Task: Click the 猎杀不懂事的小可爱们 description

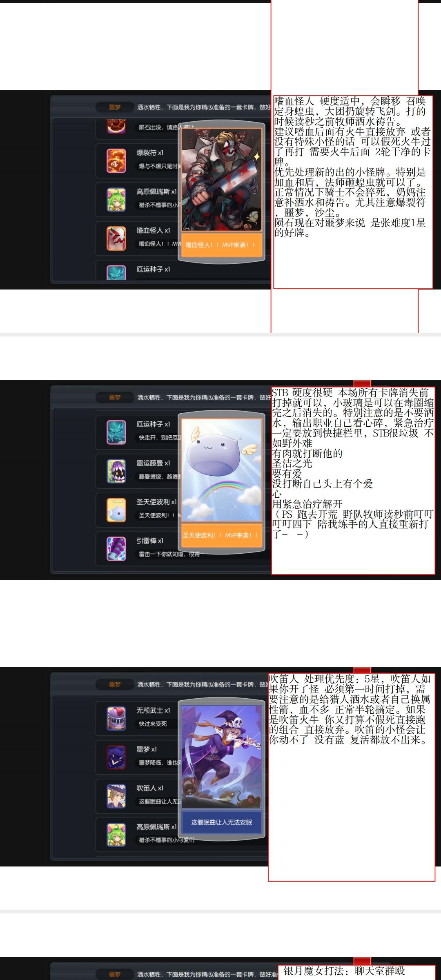Action: click(x=167, y=840)
